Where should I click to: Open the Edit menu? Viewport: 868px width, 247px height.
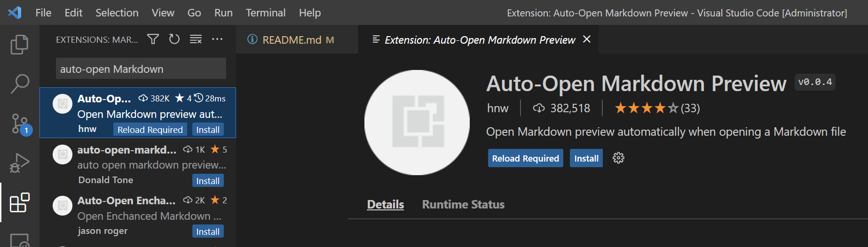click(x=73, y=13)
